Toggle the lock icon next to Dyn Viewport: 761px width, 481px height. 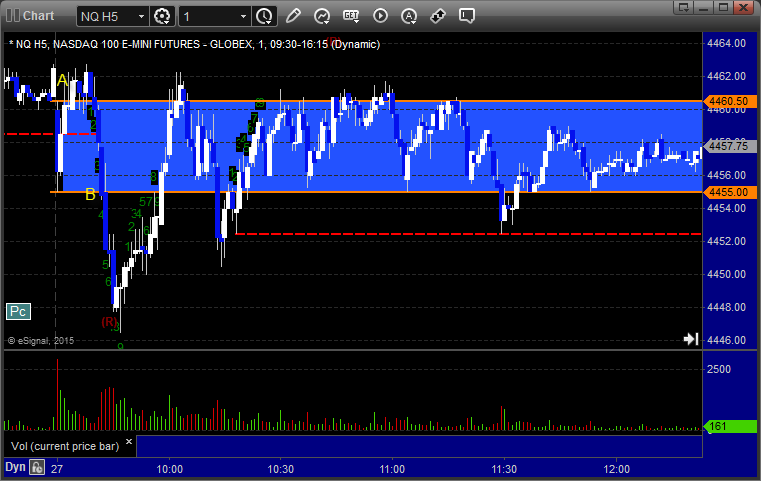click(37, 467)
